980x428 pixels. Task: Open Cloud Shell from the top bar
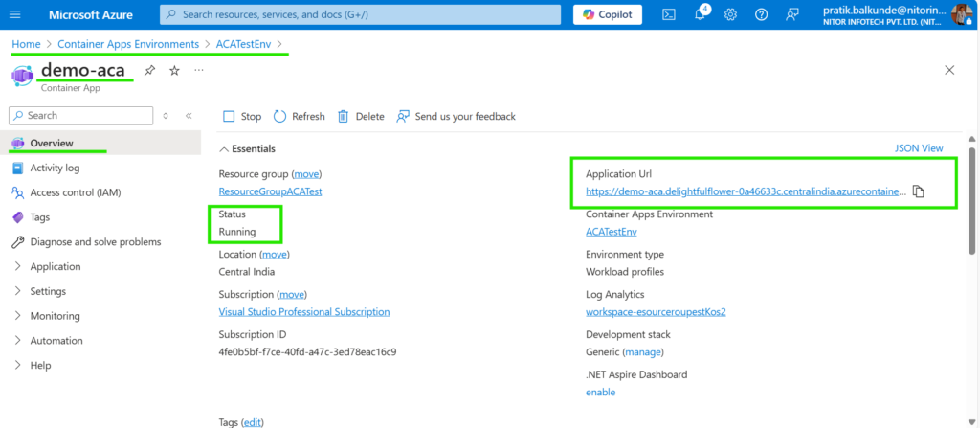point(669,14)
